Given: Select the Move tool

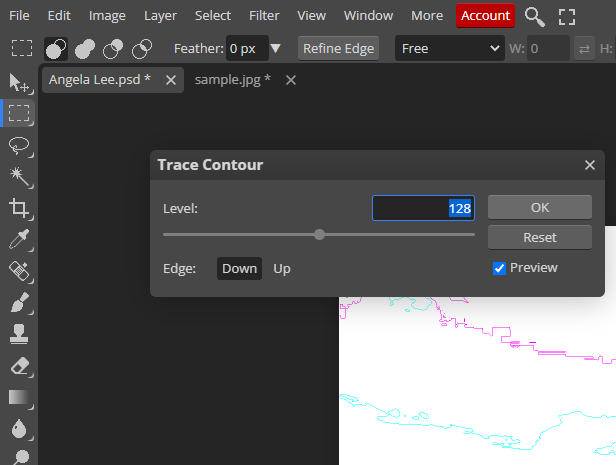Looking at the screenshot, I should [18, 82].
